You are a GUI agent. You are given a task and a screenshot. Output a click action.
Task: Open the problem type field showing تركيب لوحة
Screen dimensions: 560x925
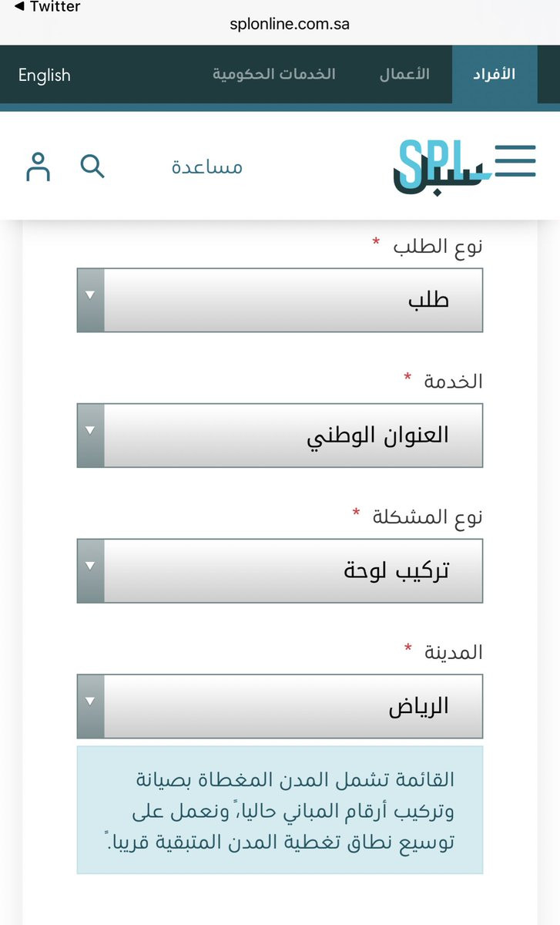[x=280, y=570]
